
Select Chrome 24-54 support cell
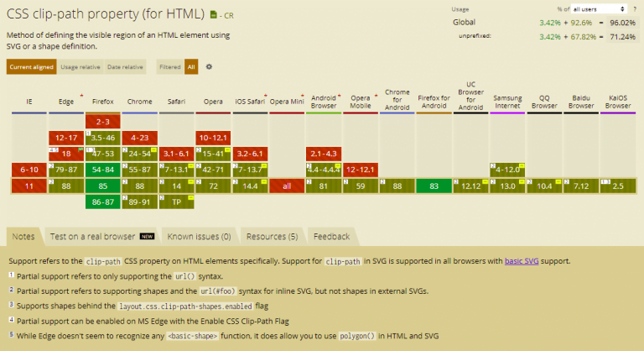[x=140, y=154]
